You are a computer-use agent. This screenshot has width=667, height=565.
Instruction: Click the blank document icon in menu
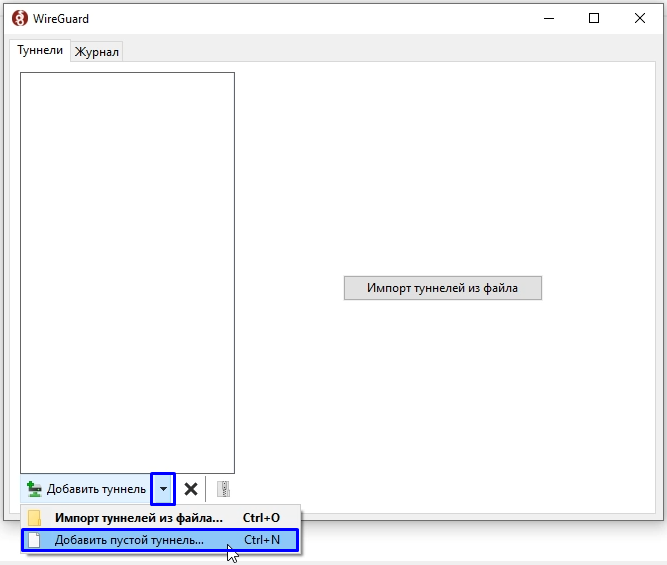35,540
